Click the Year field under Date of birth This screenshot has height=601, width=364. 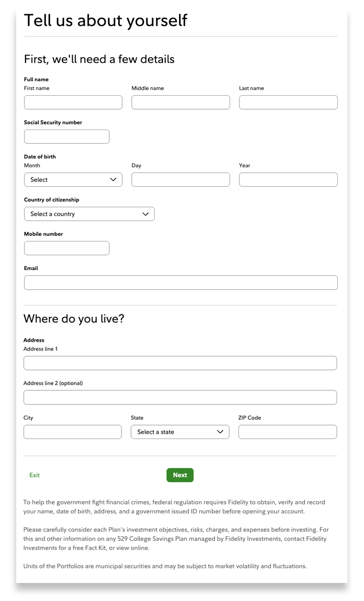click(288, 180)
